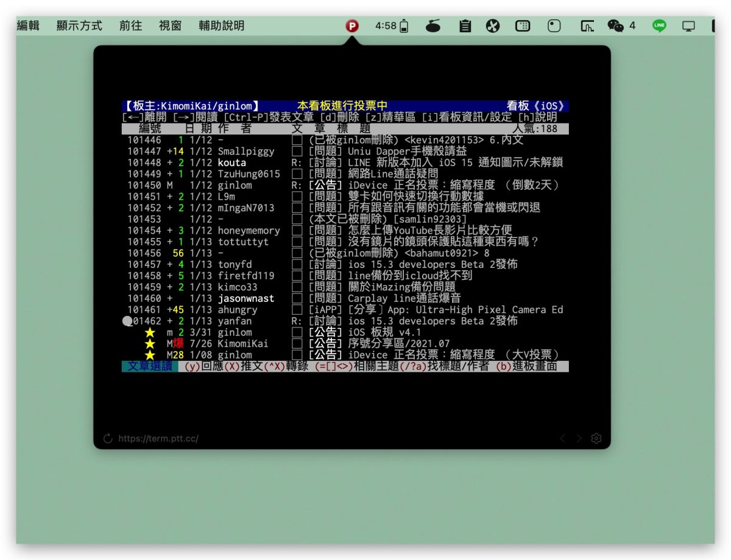The height and width of the screenshot is (560, 731).
Task: Go forward using the right chevron
Action: [x=579, y=438]
